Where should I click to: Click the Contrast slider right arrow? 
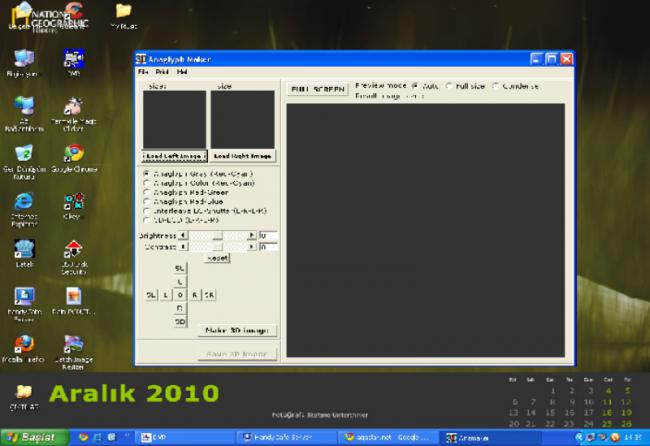point(251,247)
